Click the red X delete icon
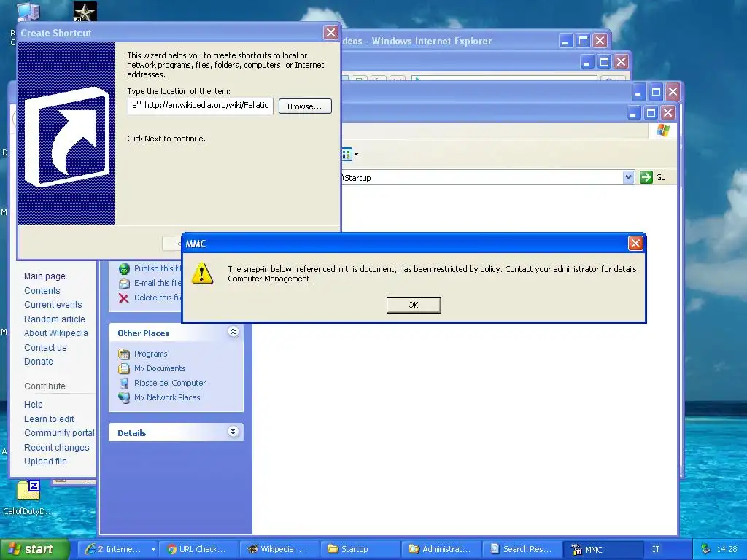The width and height of the screenshot is (747, 560). (124, 298)
